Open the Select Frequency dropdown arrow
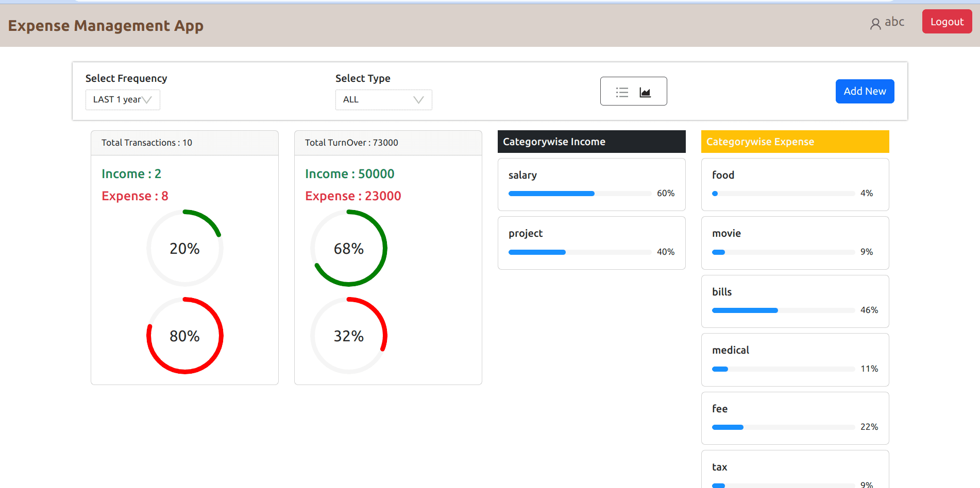Viewport: 980px width, 488px height. pyautogui.click(x=147, y=100)
